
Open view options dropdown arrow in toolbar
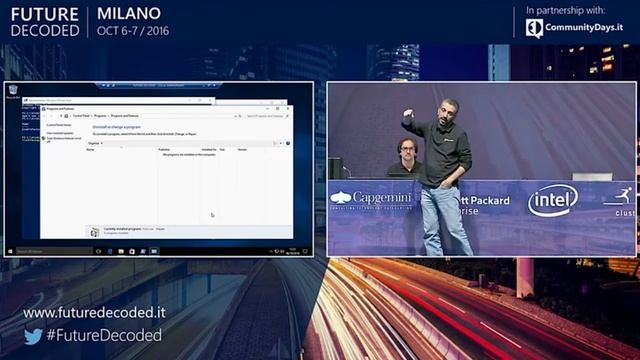click(x=281, y=143)
